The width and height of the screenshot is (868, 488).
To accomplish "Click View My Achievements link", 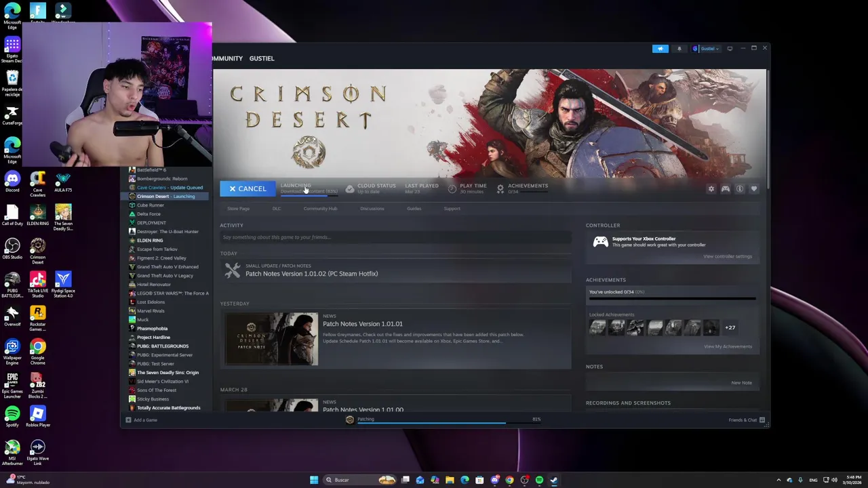I will [x=728, y=346].
